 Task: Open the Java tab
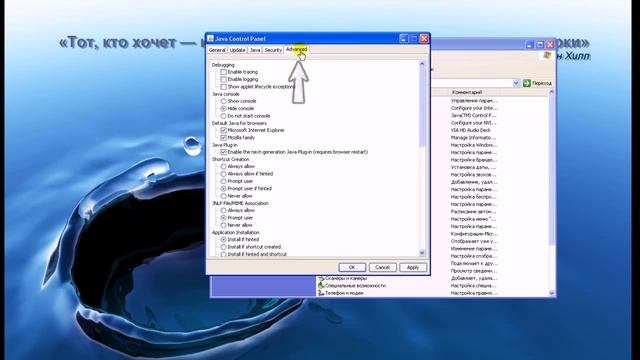point(255,50)
